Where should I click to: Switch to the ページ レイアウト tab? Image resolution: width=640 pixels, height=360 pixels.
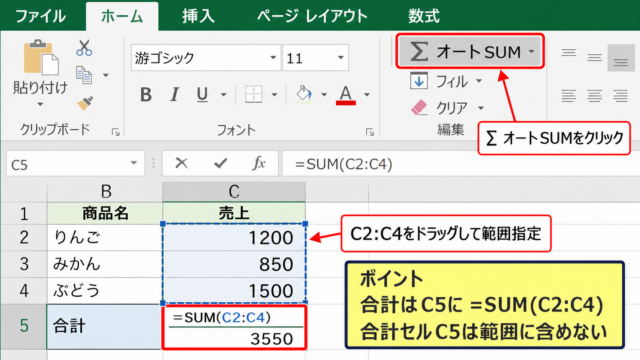click(x=312, y=16)
